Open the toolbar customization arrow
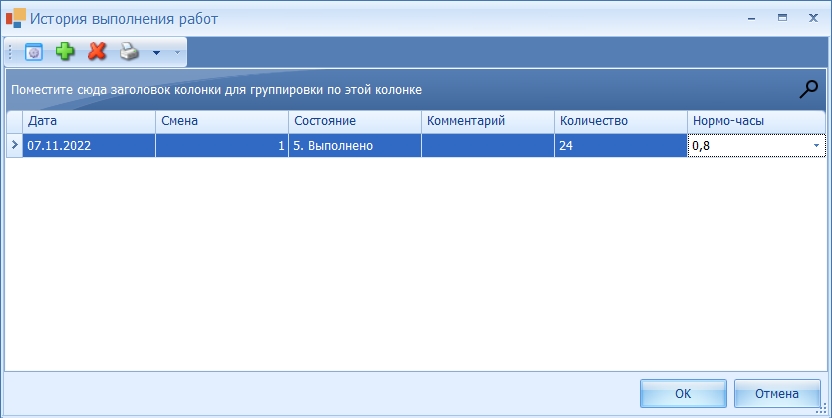This screenshot has height=418, width=832. [x=177, y=53]
